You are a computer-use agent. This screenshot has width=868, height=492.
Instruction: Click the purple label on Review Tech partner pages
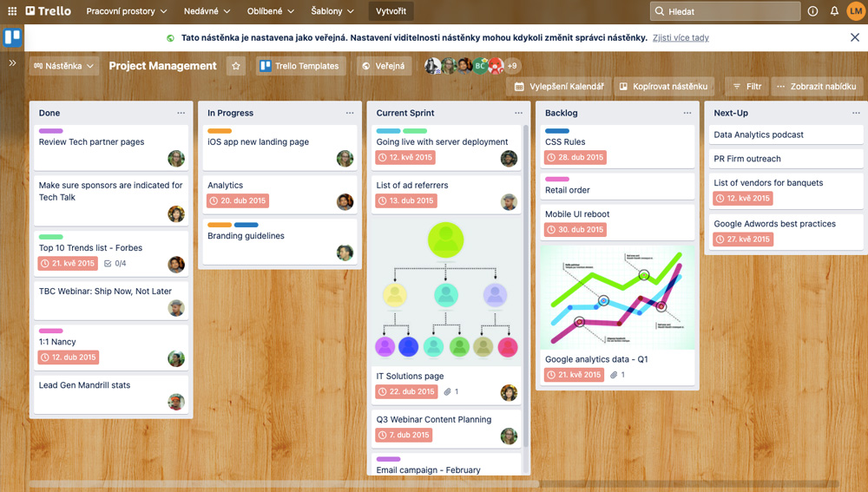coord(50,131)
